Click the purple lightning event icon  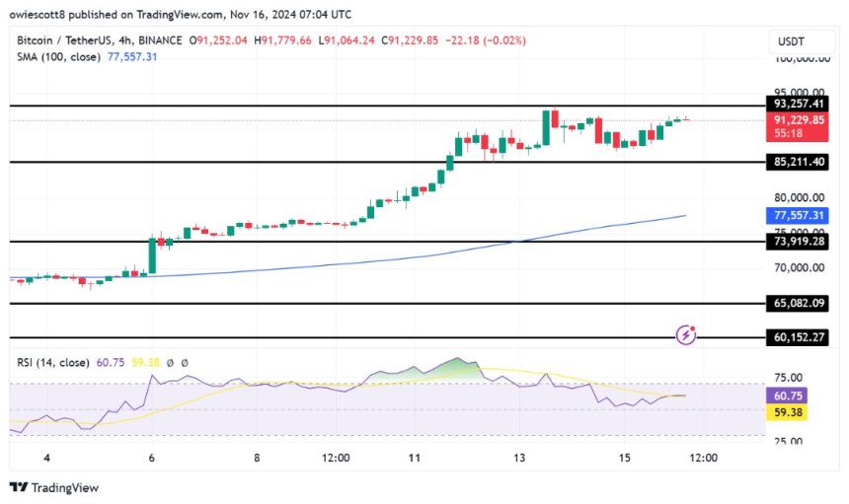pyautogui.click(x=686, y=335)
